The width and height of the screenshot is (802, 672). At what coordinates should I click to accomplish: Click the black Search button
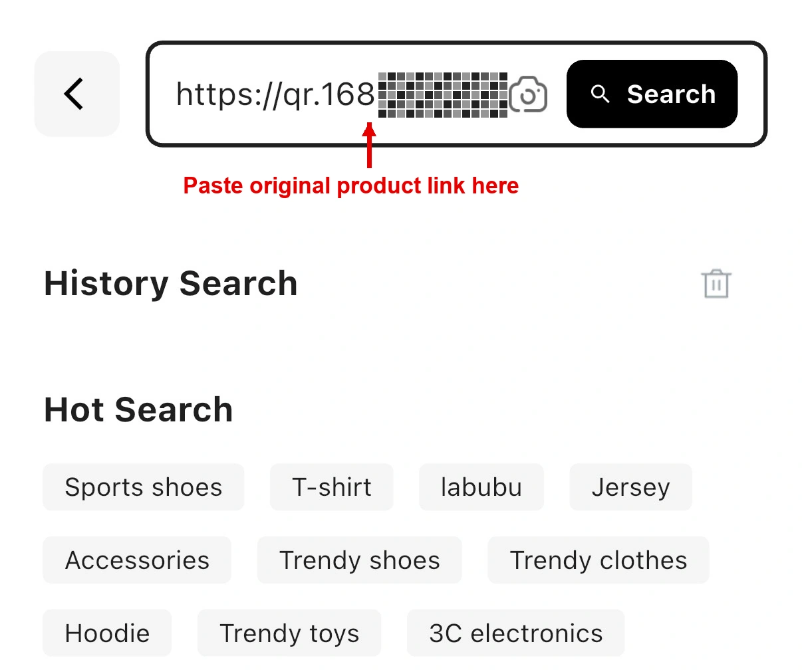(x=652, y=94)
